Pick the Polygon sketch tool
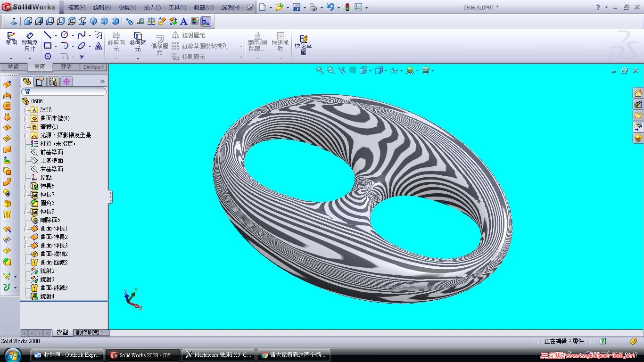The width and height of the screenshot is (644, 362). click(x=48, y=57)
